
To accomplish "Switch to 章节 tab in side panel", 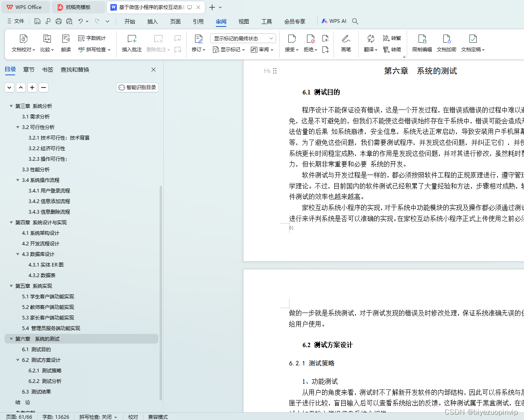I will point(29,70).
